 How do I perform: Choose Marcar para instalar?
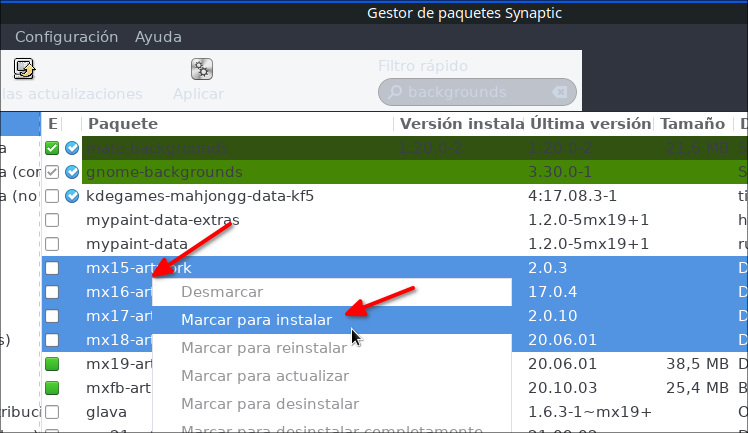click(x=332, y=320)
